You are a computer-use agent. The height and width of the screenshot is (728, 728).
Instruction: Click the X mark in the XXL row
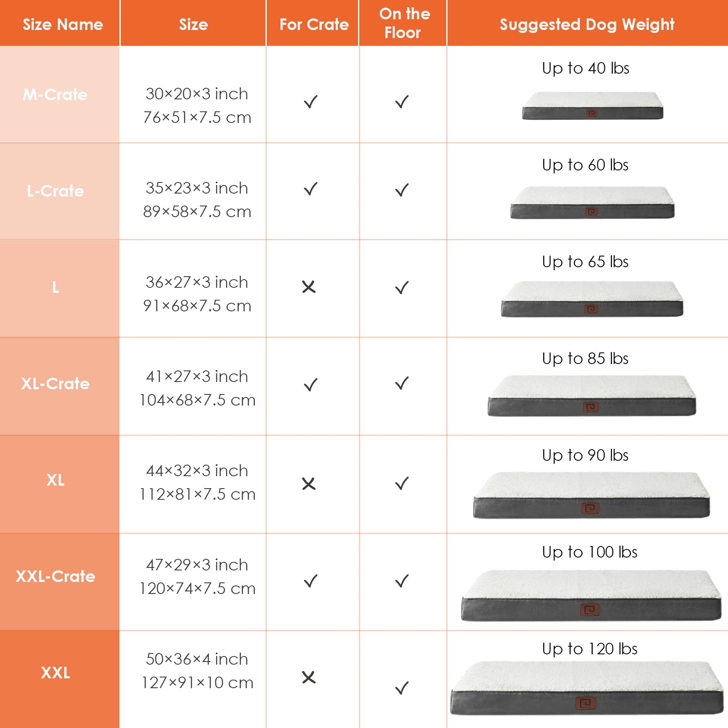[x=309, y=677]
